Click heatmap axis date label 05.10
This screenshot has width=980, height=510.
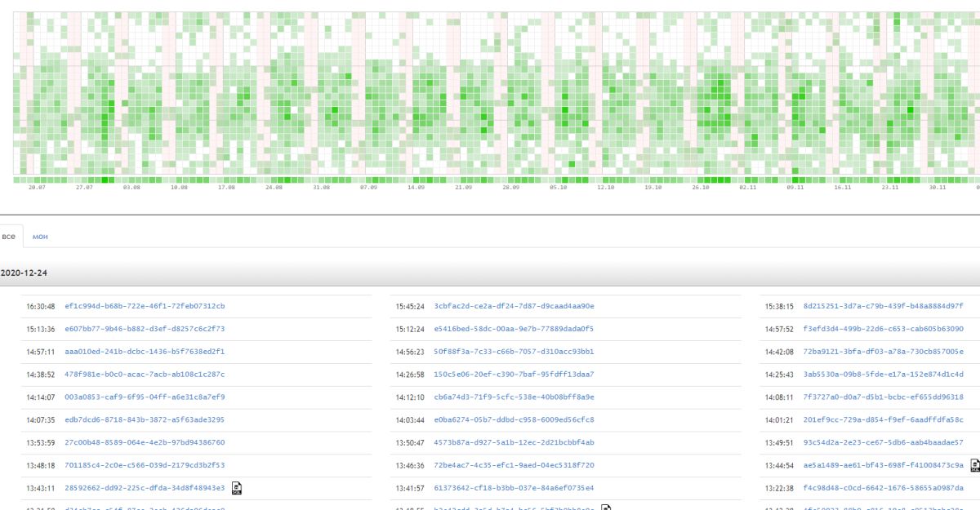pos(559,188)
